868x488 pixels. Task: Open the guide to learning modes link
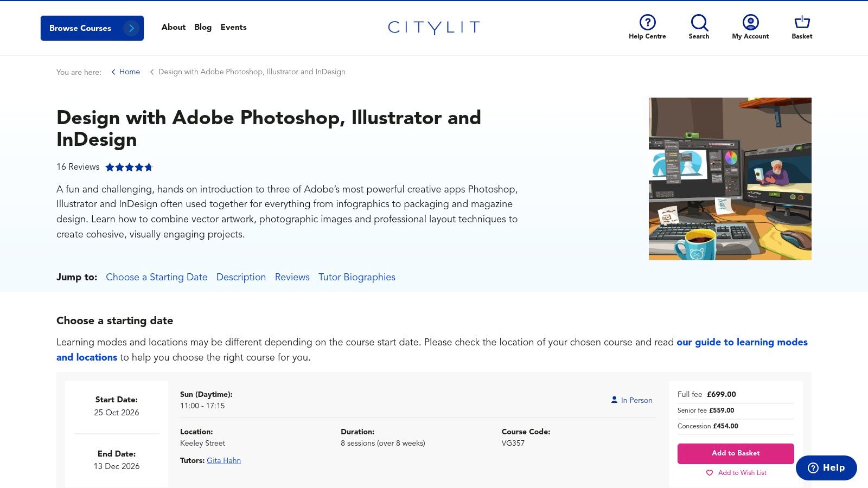(432, 350)
